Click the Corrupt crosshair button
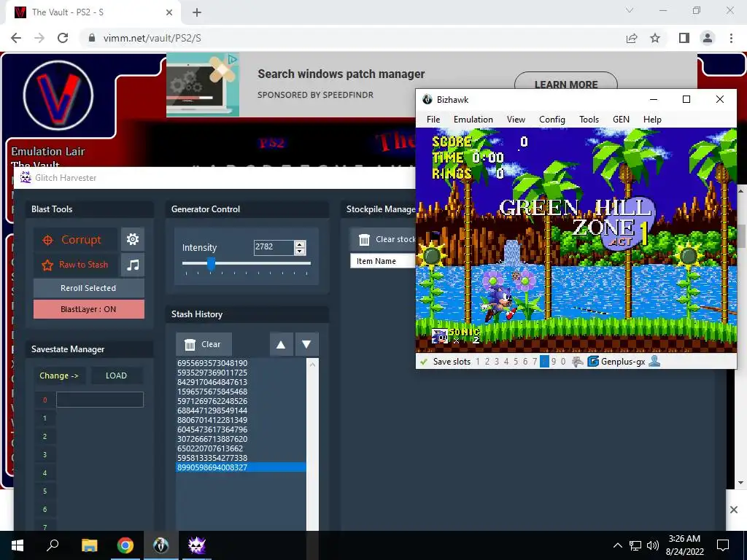The width and height of the screenshot is (747, 560). 75,239
